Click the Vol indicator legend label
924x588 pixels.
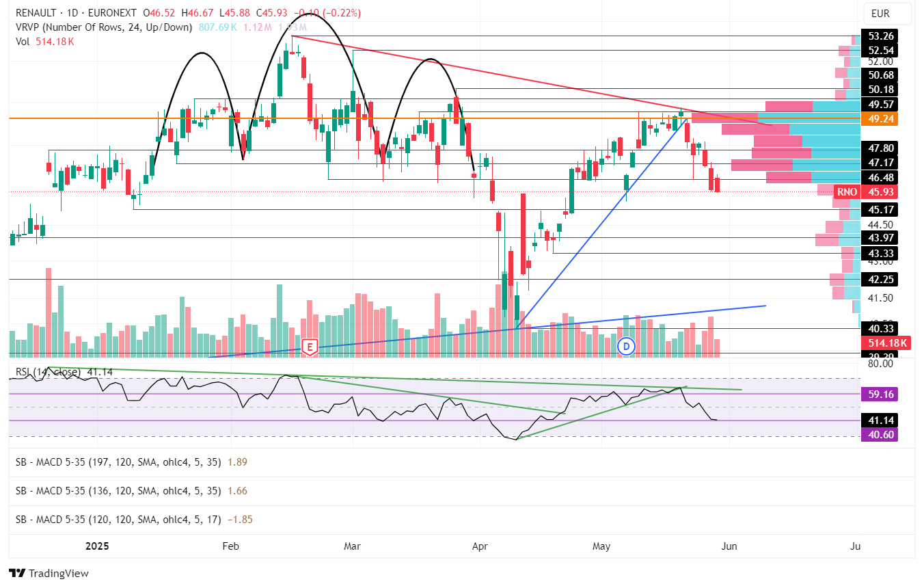point(24,42)
